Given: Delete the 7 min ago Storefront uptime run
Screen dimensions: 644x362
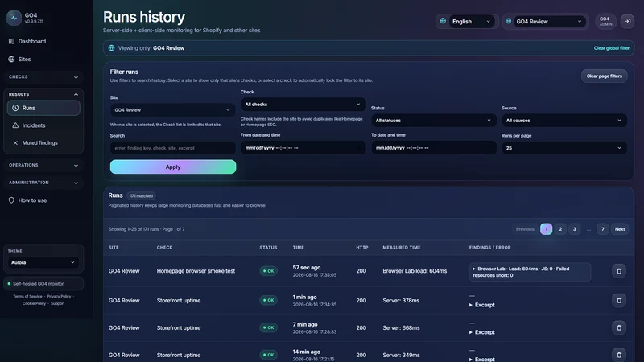Looking at the screenshot, I should click(618, 328).
